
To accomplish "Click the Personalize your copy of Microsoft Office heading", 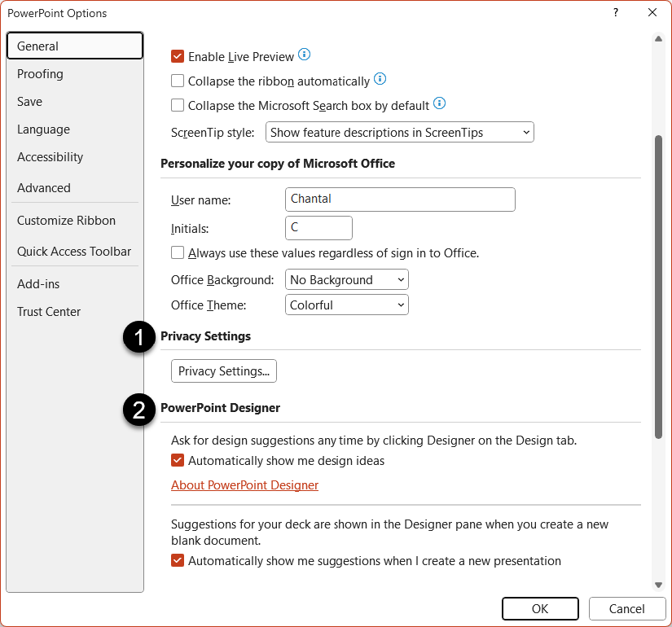I will (x=278, y=164).
